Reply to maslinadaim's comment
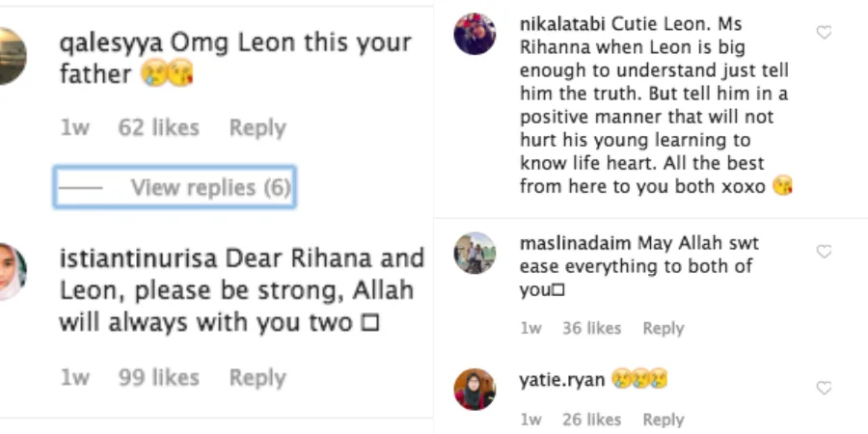 pos(664,329)
